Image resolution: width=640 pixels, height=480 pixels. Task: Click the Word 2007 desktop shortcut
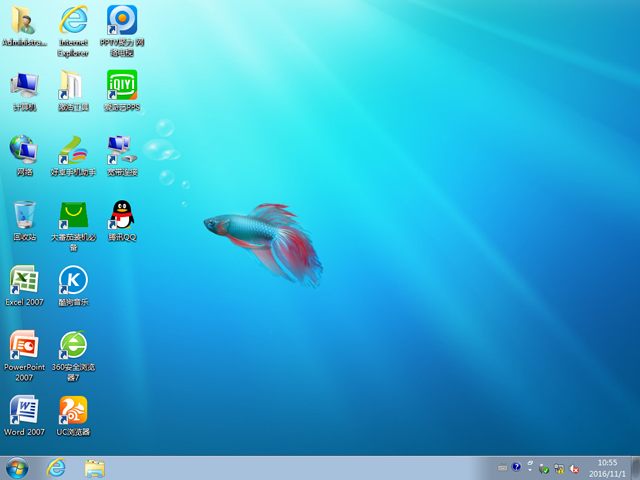[x=24, y=410]
